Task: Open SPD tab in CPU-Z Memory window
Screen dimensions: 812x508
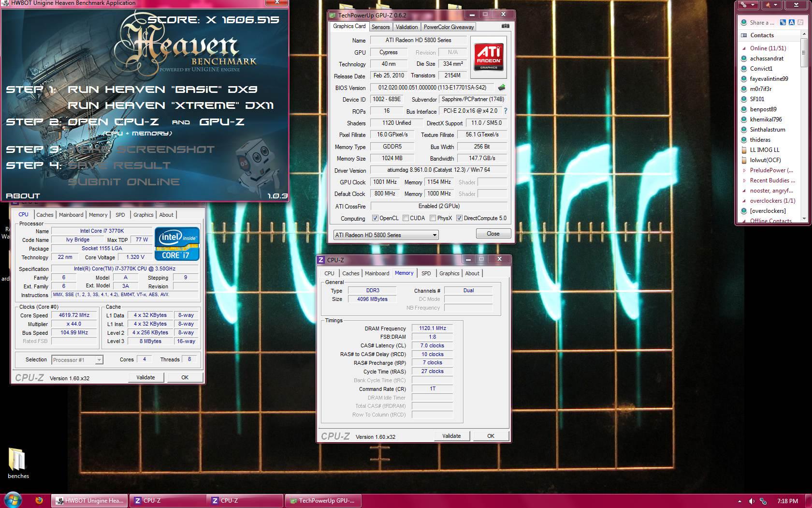Action: click(426, 273)
